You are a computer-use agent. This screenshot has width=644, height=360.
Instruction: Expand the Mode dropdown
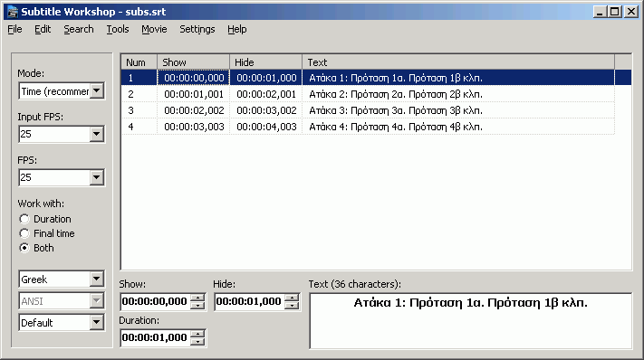(97, 90)
